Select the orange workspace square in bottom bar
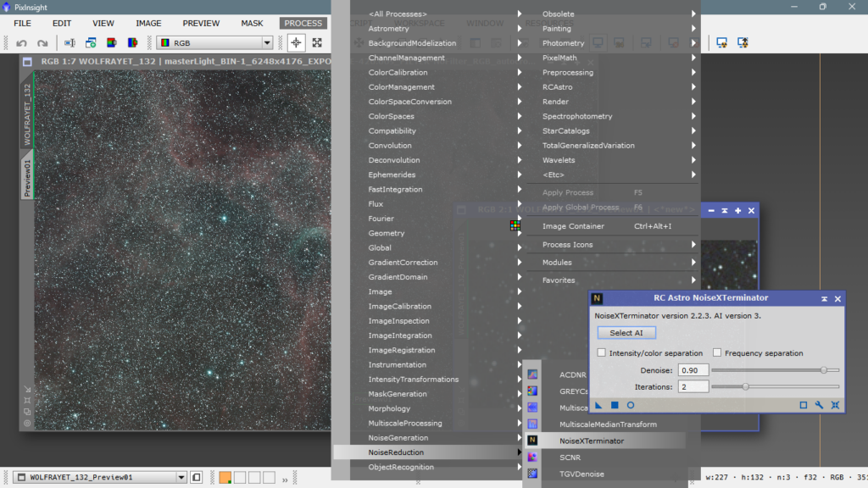This screenshot has width=868, height=488. [x=225, y=478]
